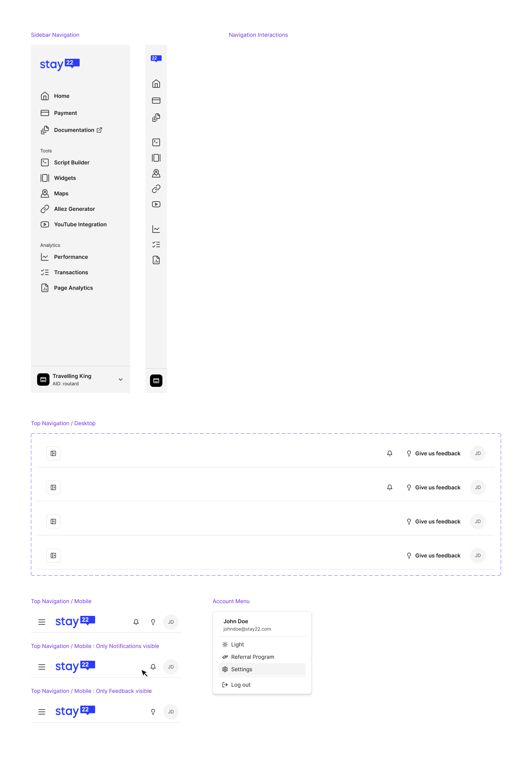
Task: Open Performance analytics via line chart icon
Action: 156,229
